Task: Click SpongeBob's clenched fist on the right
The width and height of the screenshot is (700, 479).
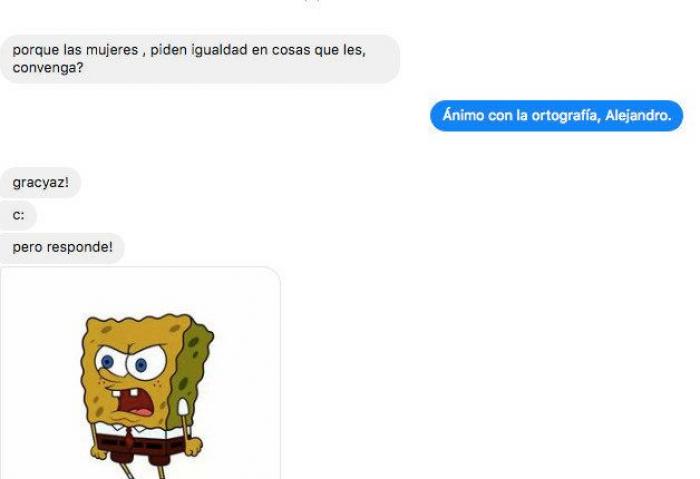Action: (x=193, y=446)
